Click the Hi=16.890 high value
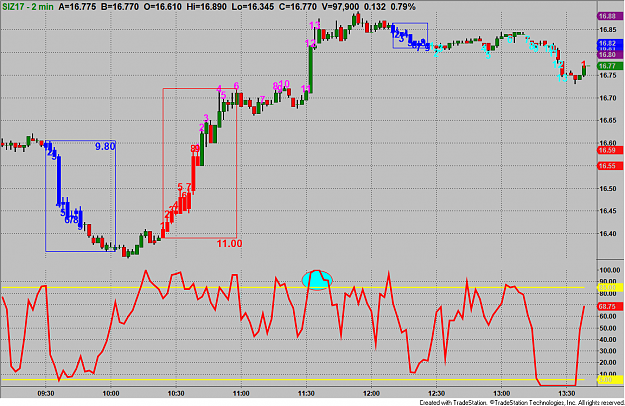 click(206, 7)
